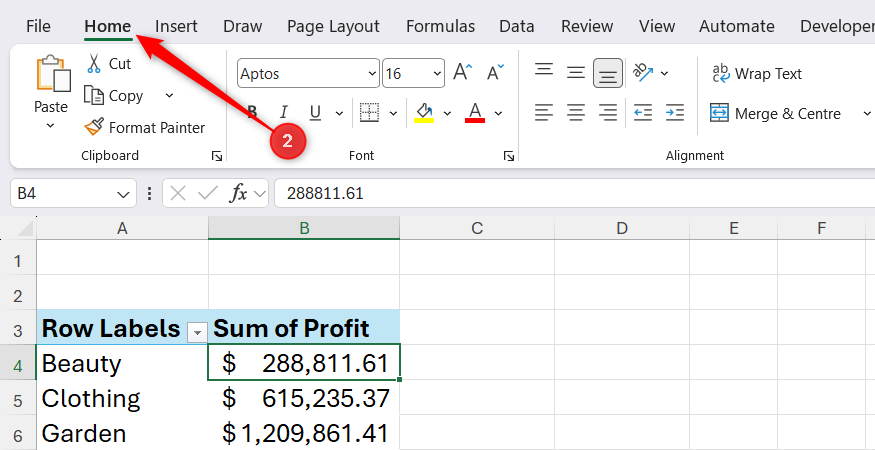
Task: Enable Wrap Text
Action: tap(757, 74)
